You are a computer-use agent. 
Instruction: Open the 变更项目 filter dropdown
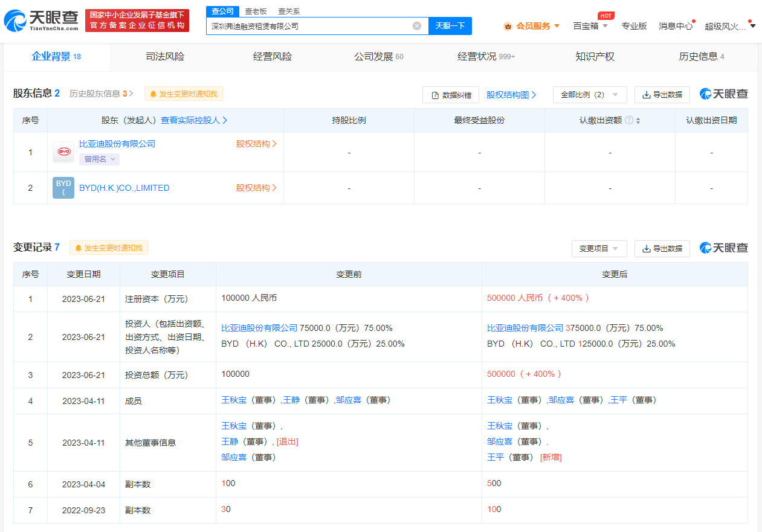tap(598, 248)
